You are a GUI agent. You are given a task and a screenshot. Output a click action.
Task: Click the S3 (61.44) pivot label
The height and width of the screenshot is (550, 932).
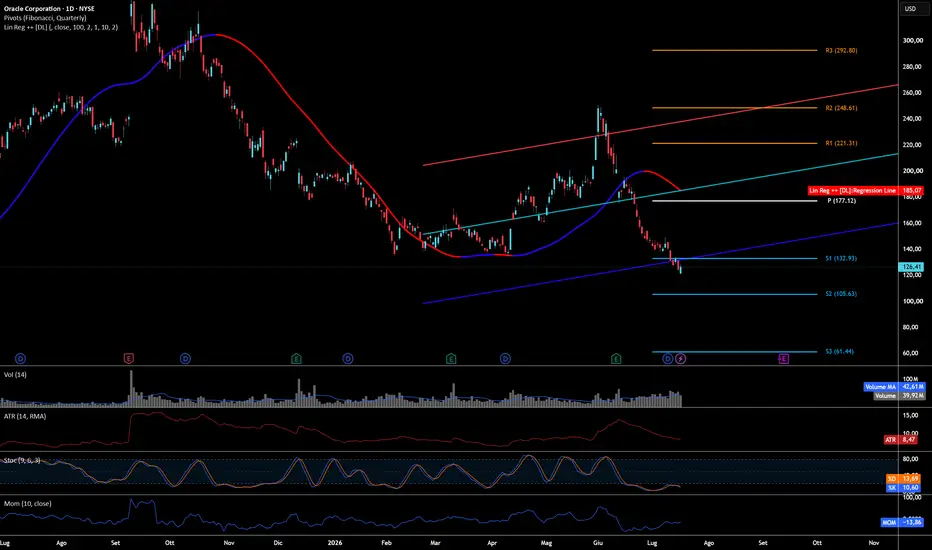[x=839, y=351]
